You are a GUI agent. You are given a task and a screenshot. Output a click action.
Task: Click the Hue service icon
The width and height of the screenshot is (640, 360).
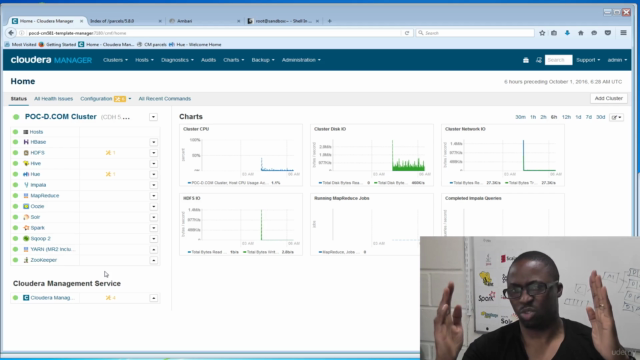pyautogui.click(x=26, y=174)
